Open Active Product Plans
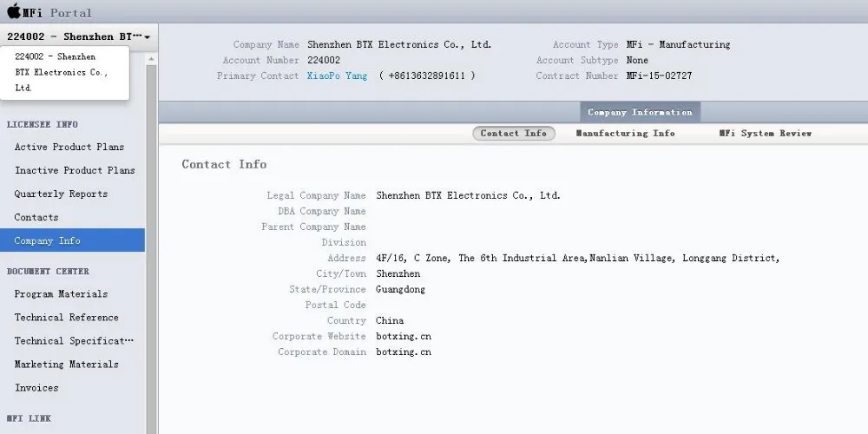Screen dimensions: 868x434 [x=69, y=147]
